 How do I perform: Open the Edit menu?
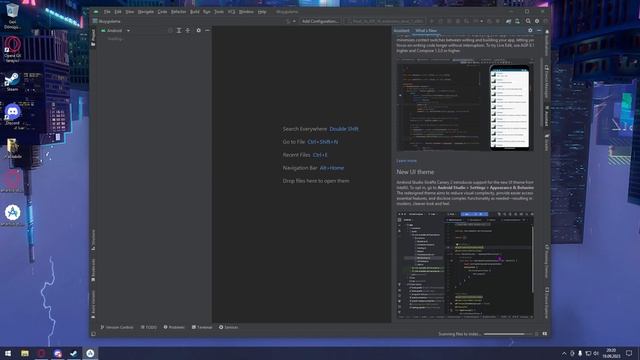(118, 12)
